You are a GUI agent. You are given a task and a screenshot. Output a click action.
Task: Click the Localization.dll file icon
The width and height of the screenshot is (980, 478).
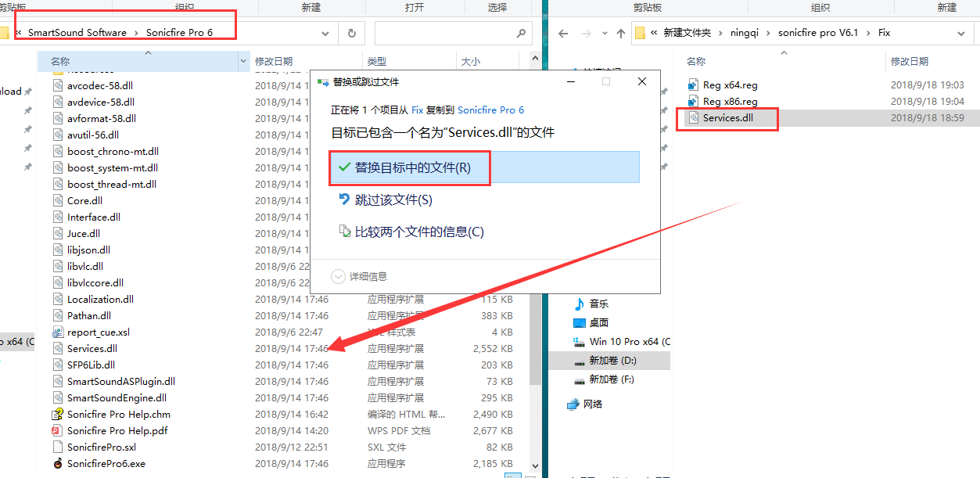pos(58,299)
